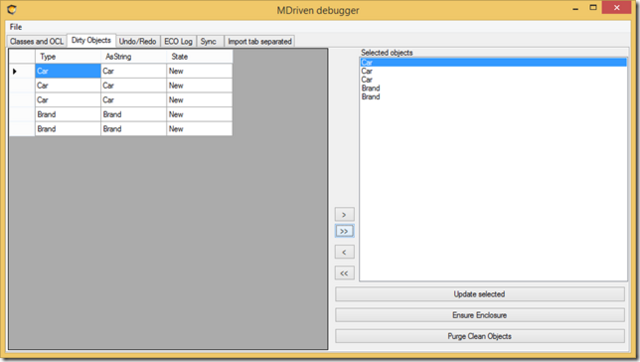Click the New state cell in the arrow-marked row

point(199,71)
